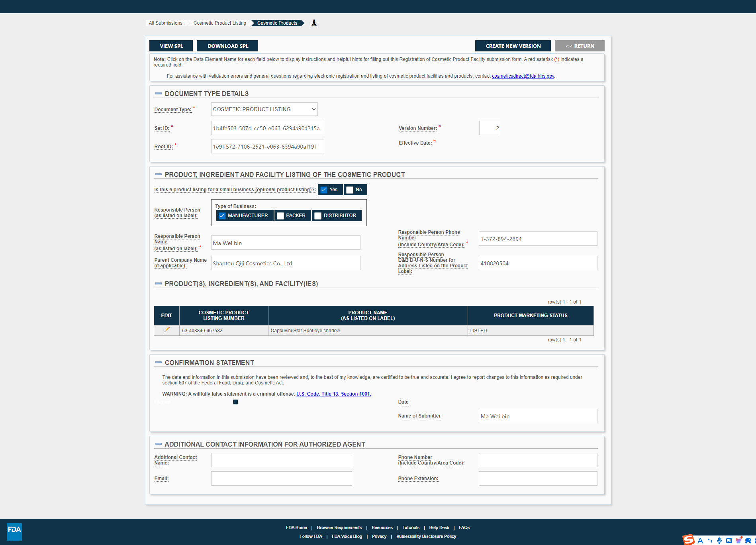Check the No small business option

coord(350,190)
